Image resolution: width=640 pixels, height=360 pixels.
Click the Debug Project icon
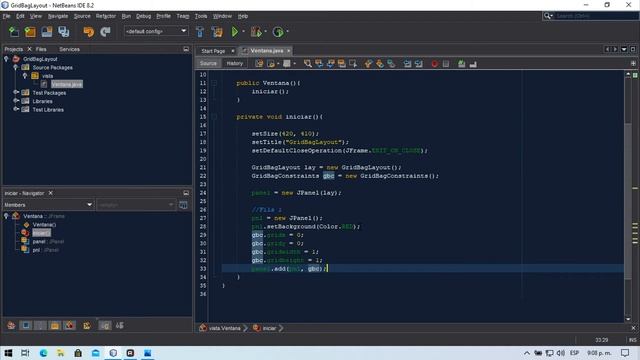(x=256, y=31)
